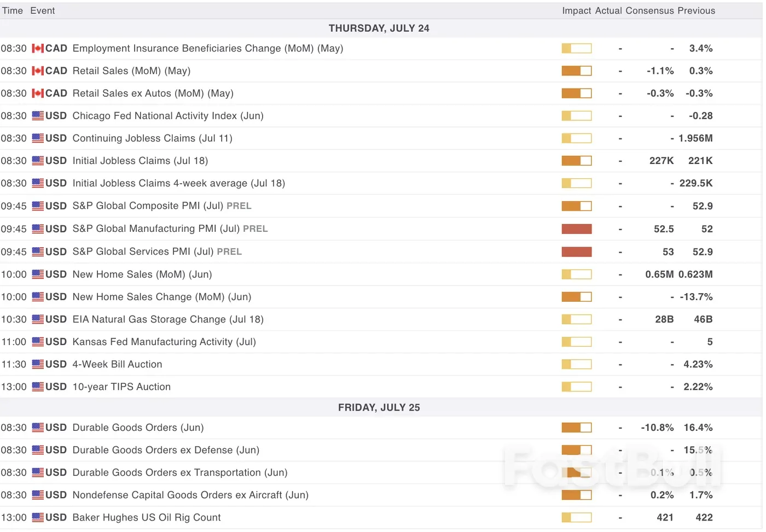
Task: Click the US flag beside Baker Hughes US Oil Rig Count
Action: coord(38,517)
